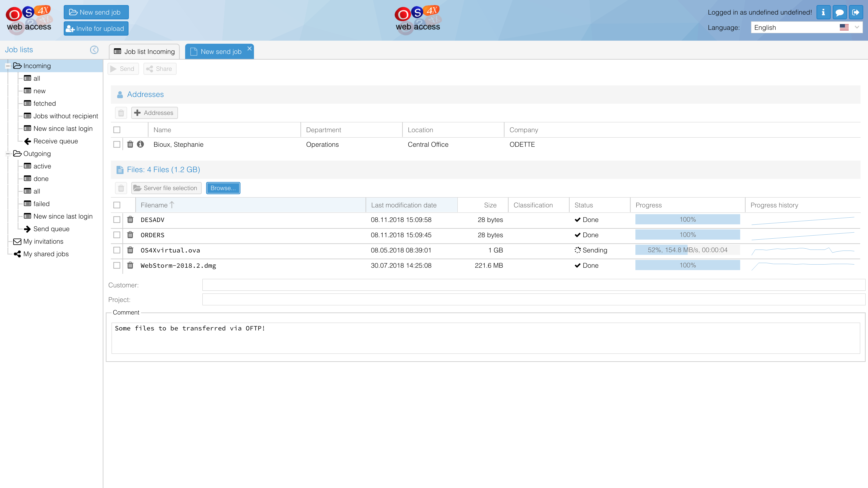The image size is (868, 488).
Task: Click the Browse... button
Action: pyautogui.click(x=223, y=188)
